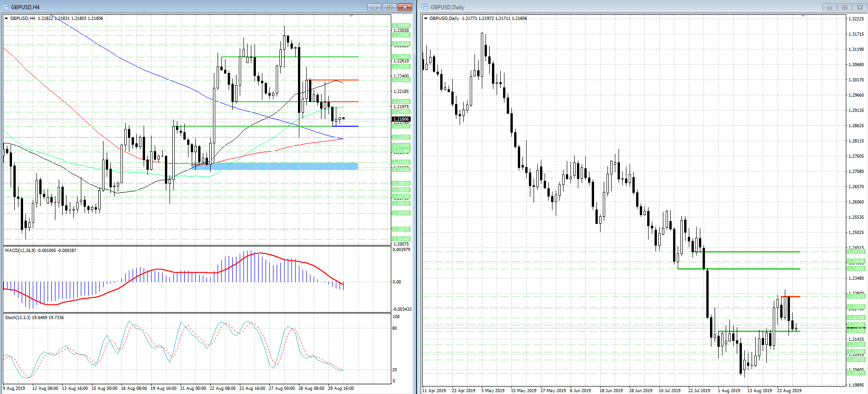868x394 pixels.
Task: Click the 1.20140 level label on H4 chart
Action: pos(401,239)
